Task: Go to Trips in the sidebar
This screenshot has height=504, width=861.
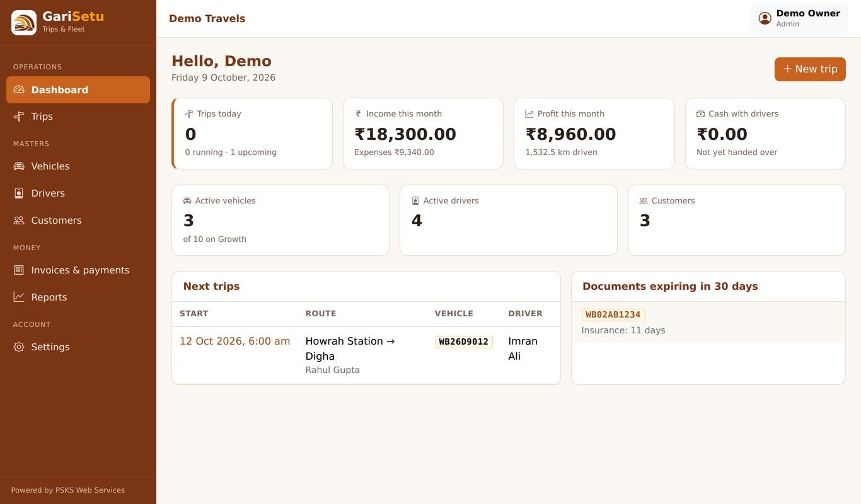Action: (x=78, y=117)
